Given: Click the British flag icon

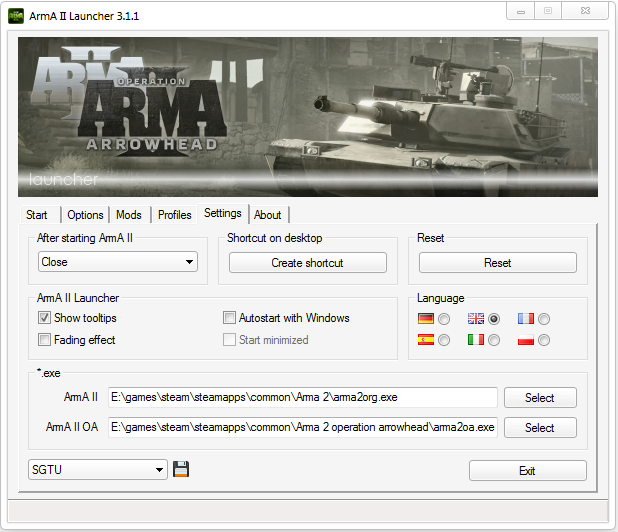Looking at the screenshot, I should click(476, 318).
